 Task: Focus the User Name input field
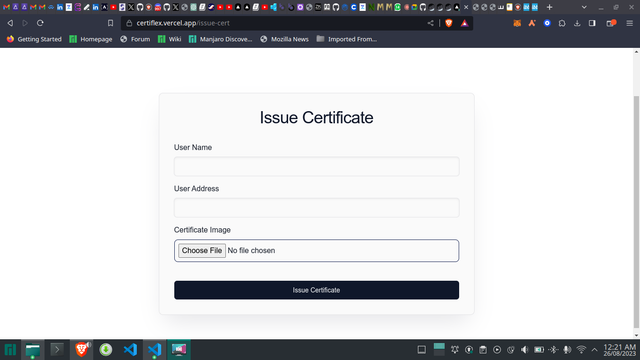tap(316, 167)
